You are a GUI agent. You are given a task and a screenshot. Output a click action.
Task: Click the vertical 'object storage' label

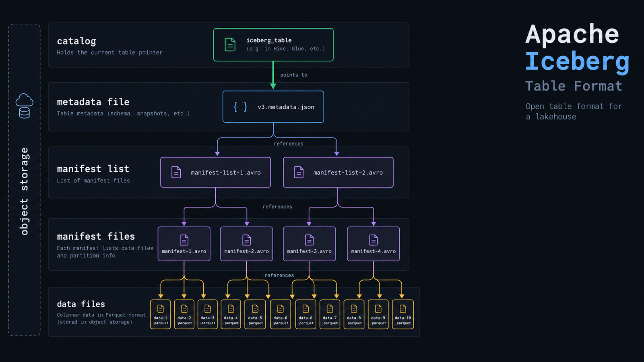coord(24,191)
